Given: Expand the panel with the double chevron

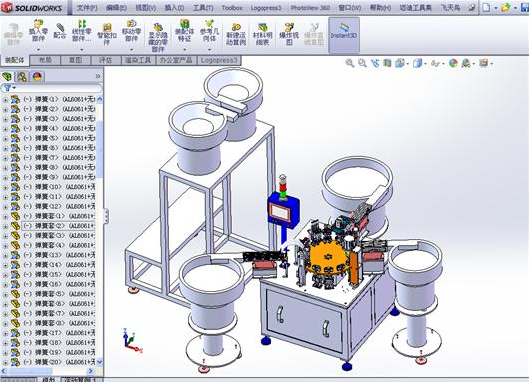Looking at the screenshot, I should (98, 76).
